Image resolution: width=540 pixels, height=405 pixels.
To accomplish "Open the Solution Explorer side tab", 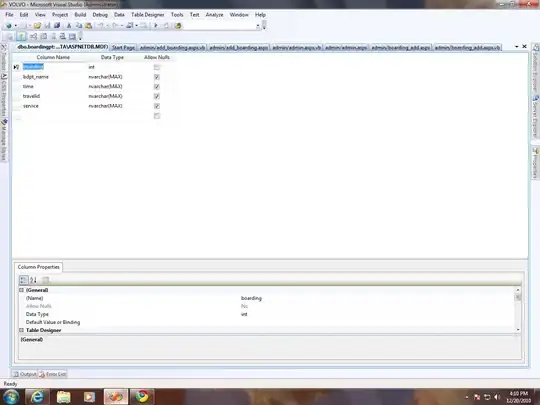I will pos(536,68).
